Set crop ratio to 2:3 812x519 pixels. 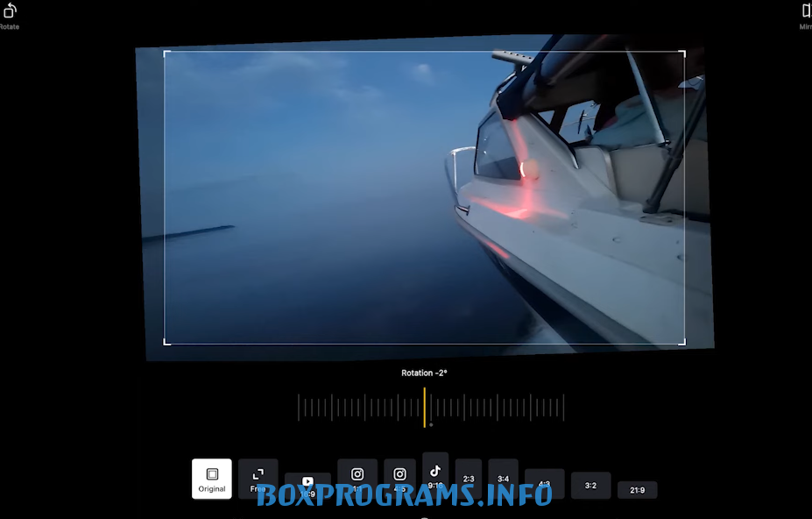(x=469, y=478)
